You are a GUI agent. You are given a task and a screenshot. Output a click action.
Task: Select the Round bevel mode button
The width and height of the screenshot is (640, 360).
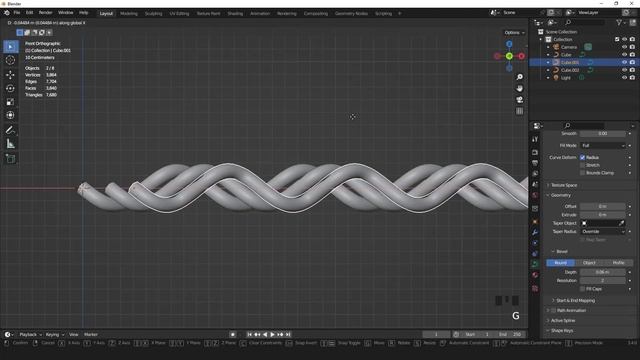(x=560, y=263)
